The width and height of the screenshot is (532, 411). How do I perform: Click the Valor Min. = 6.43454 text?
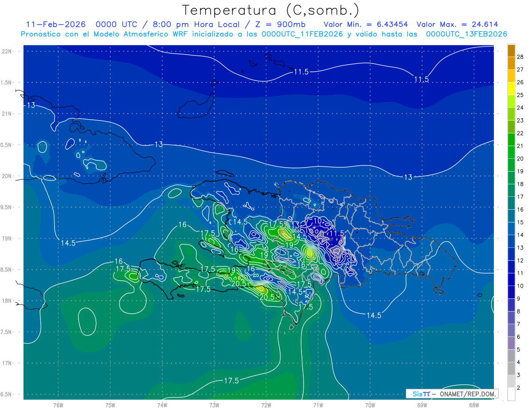tap(366, 24)
